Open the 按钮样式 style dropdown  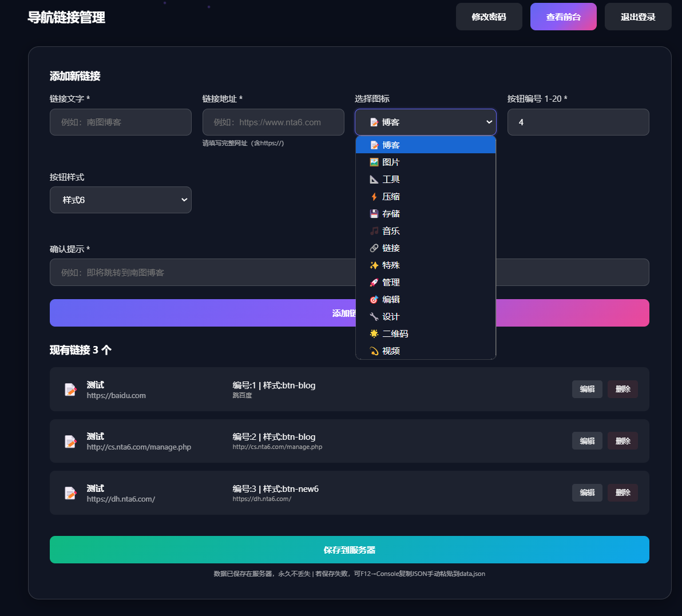pyautogui.click(x=120, y=200)
